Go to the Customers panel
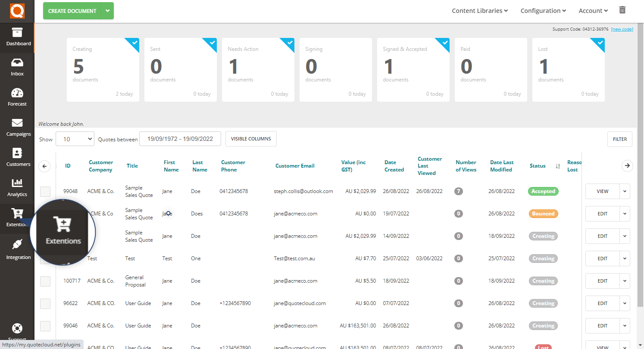This screenshot has height=349, width=644. (17, 157)
